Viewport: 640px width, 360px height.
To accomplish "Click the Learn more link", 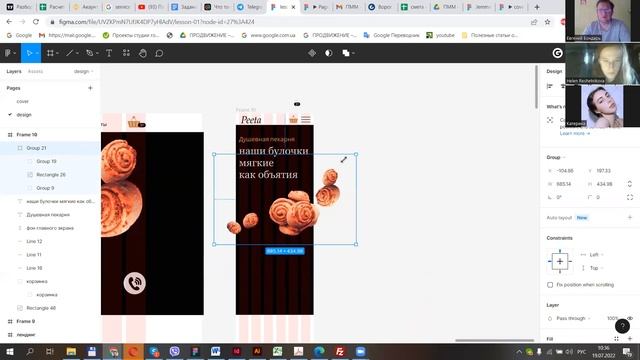I will [575, 133].
